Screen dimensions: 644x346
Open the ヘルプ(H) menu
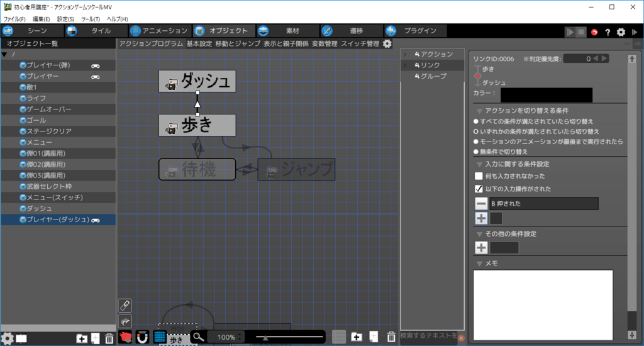(118, 19)
